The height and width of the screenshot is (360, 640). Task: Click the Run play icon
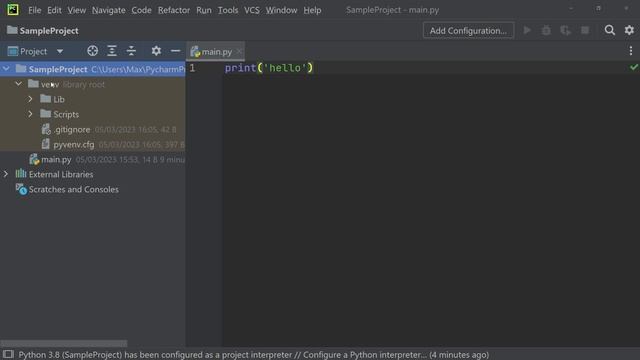(x=527, y=30)
